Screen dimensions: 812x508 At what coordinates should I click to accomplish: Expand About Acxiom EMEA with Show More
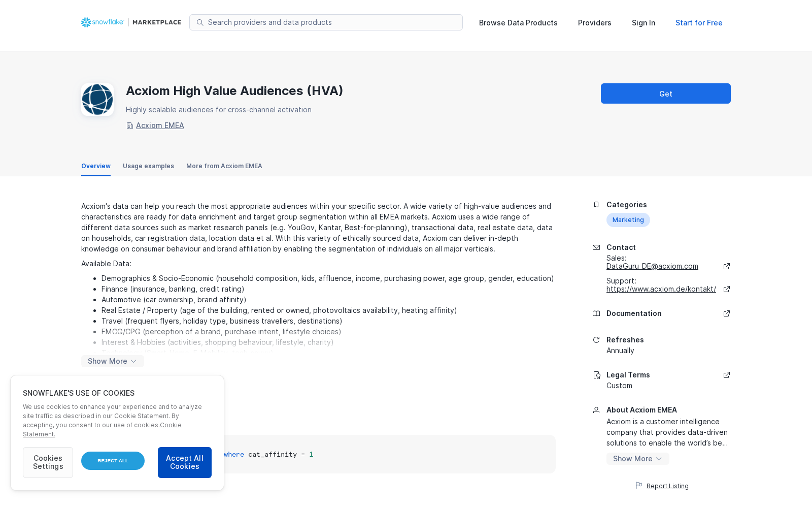click(638, 459)
